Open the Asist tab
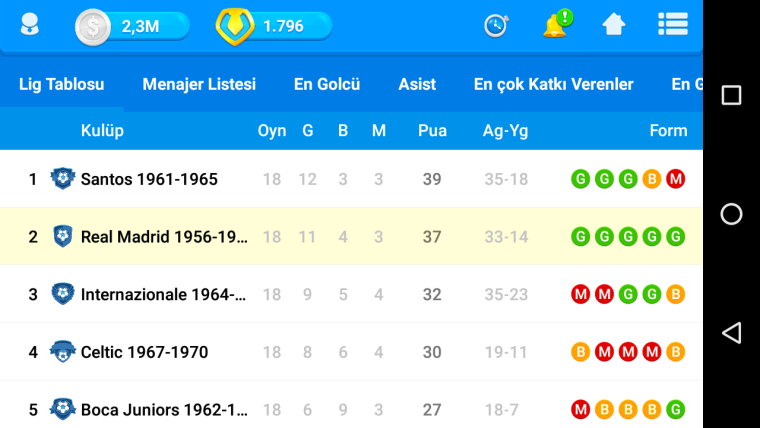Screen dimensions: 760x428 click(417, 84)
